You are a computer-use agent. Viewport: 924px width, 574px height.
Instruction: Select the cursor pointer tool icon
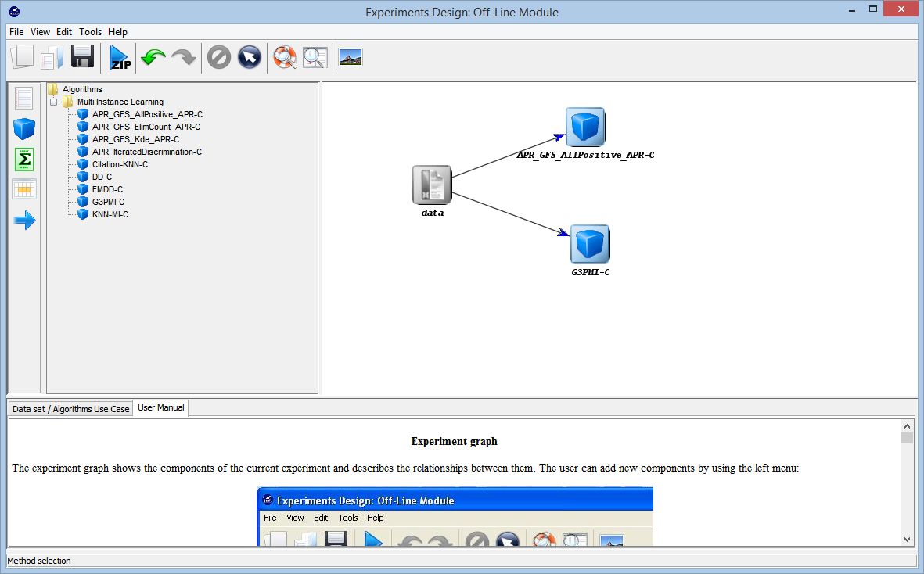click(x=250, y=58)
